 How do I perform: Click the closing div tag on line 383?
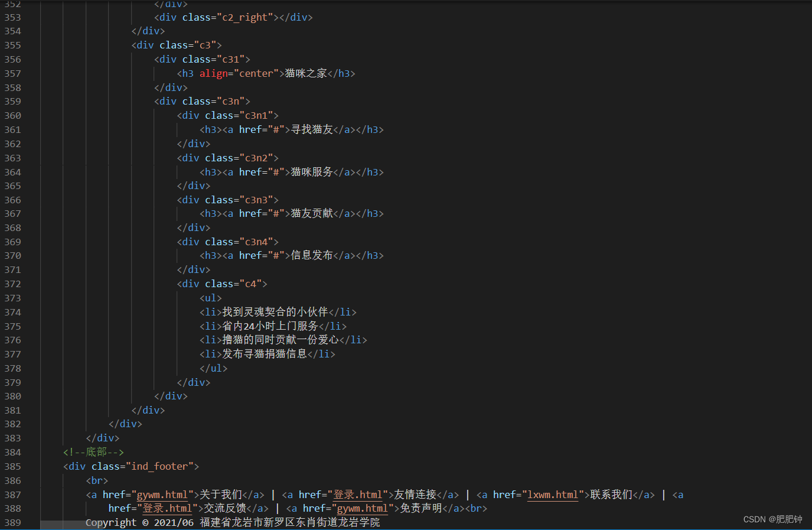pyautogui.click(x=103, y=438)
